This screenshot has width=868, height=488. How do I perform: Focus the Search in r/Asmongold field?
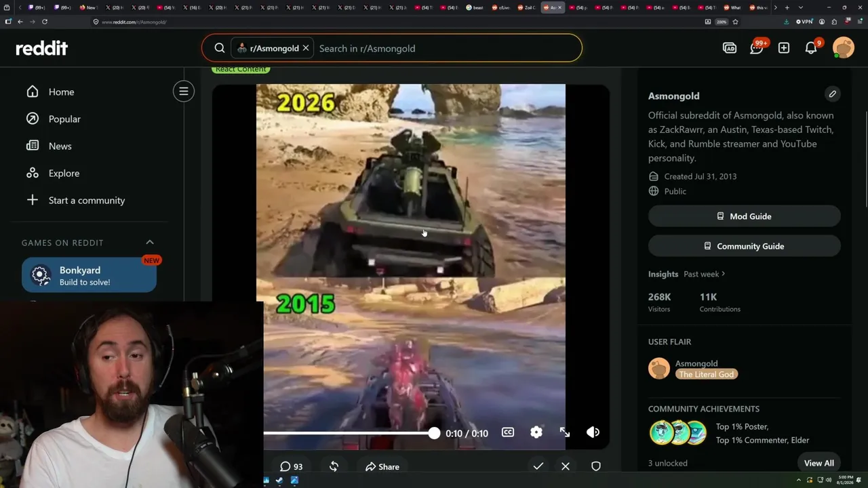point(448,48)
